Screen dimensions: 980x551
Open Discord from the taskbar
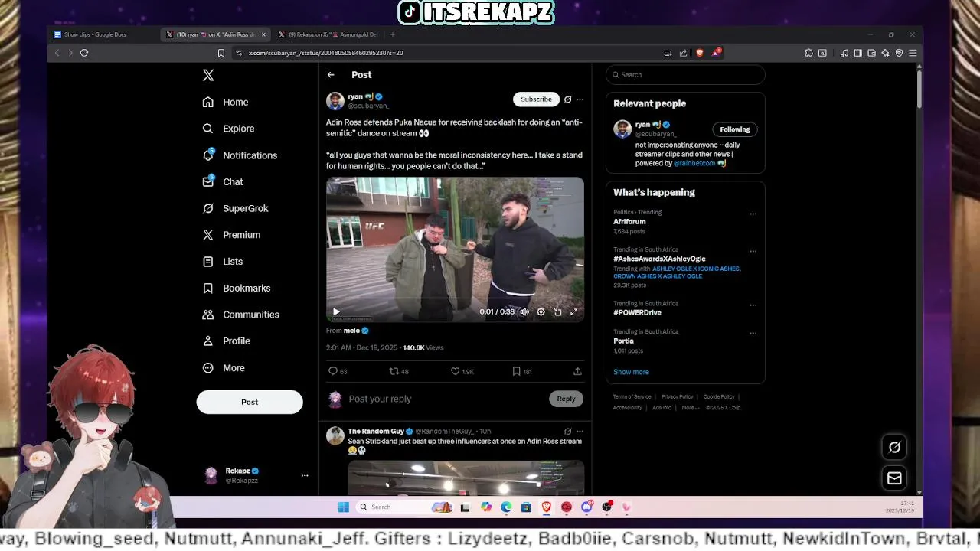tap(586, 507)
